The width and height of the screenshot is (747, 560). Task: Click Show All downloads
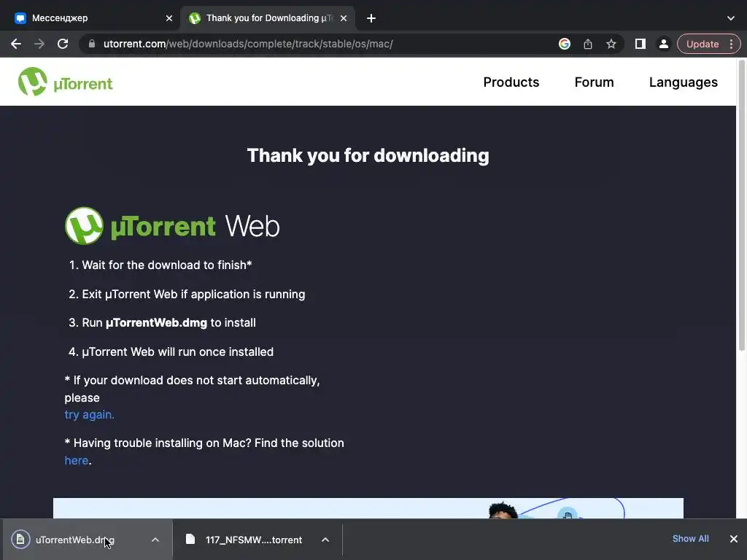690,539
